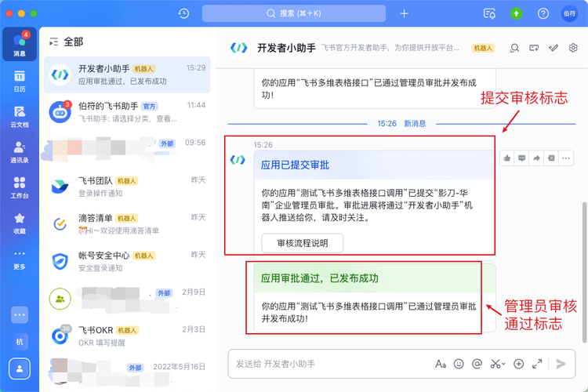Click the green update arrow icon

click(517, 14)
